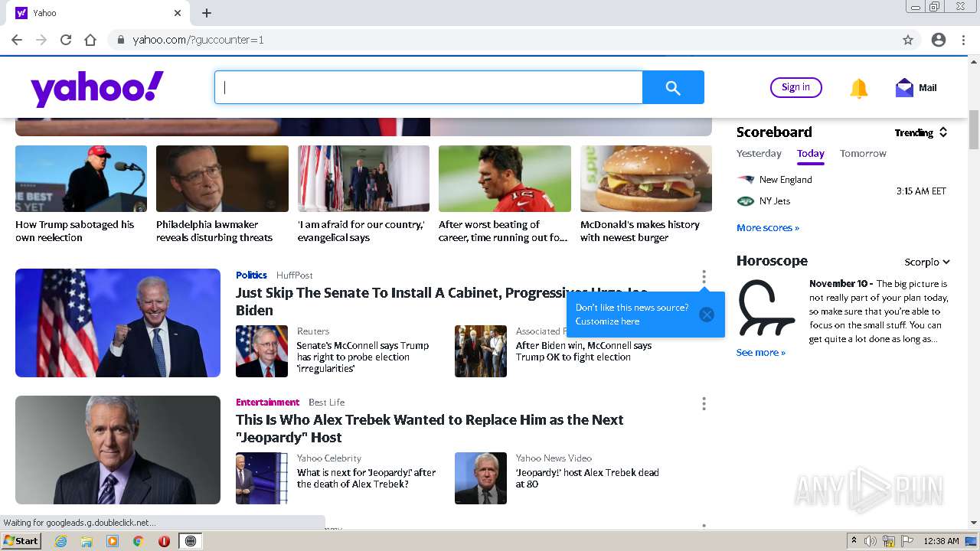980x551 pixels.
Task: Open 'Just Skip The Senate' headline
Action: [442, 302]
